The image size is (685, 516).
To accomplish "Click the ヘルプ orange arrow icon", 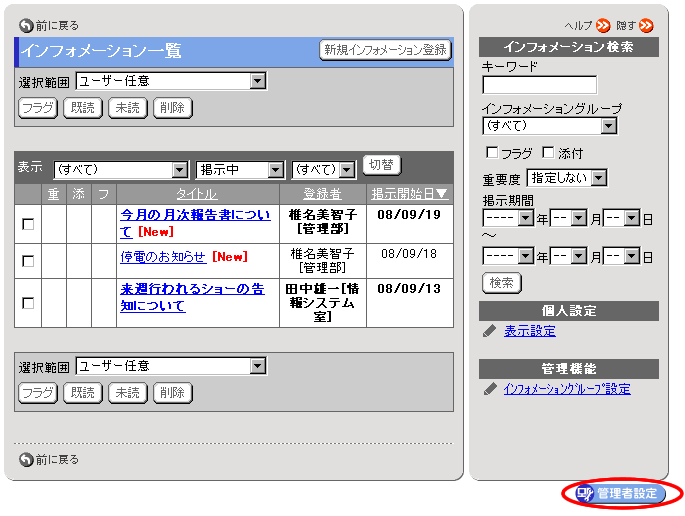I will pyautogui.click(x=603, y=26).
